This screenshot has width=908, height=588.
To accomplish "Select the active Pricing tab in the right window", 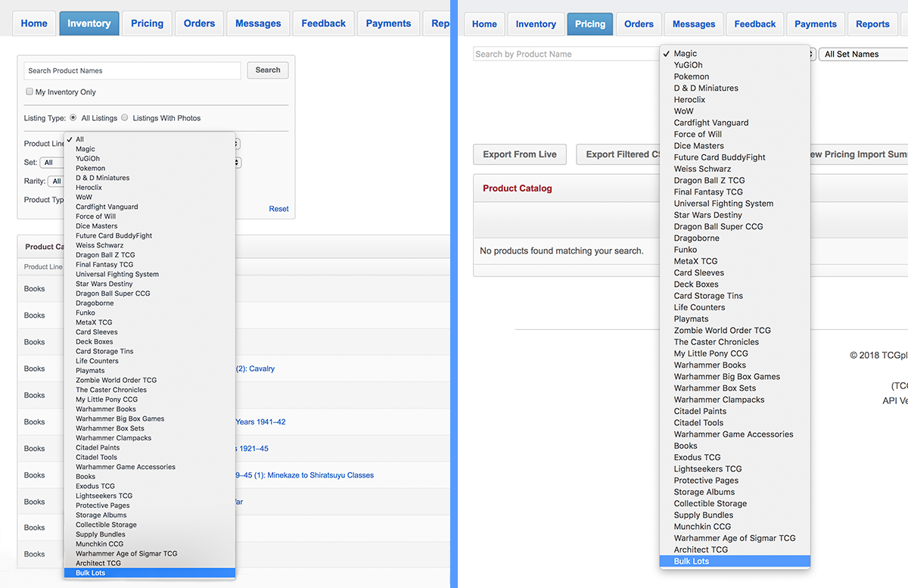I will pos(590,24).
